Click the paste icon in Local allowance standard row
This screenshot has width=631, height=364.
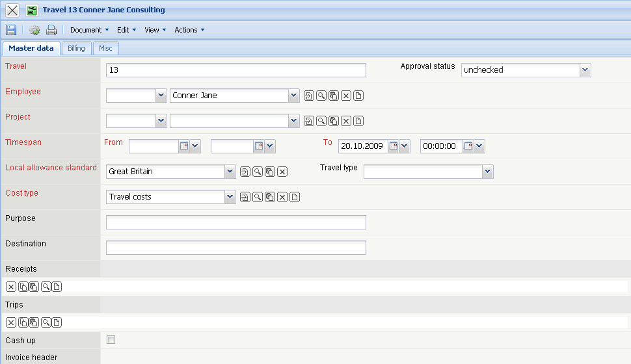click(x=270, y=172)
